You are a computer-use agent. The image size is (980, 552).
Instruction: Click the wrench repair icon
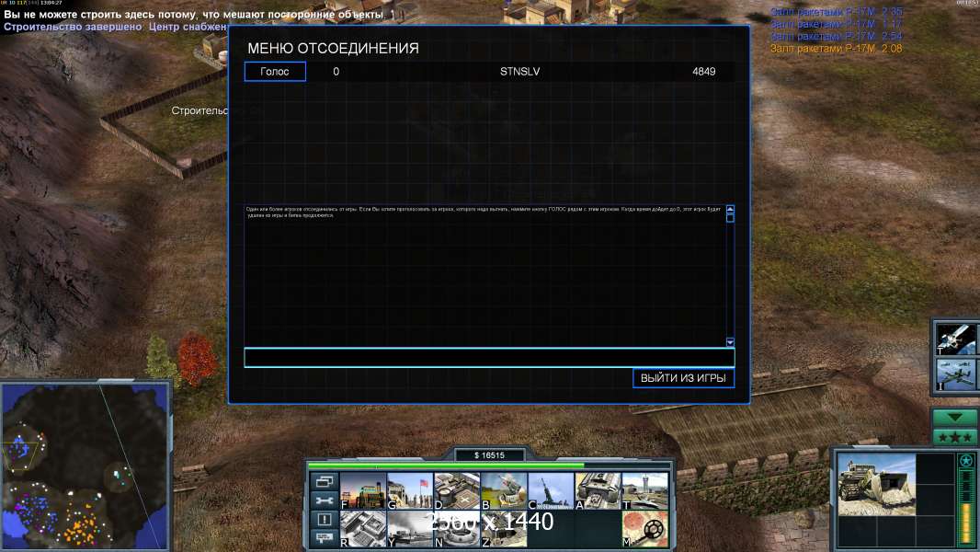(325, 500)
